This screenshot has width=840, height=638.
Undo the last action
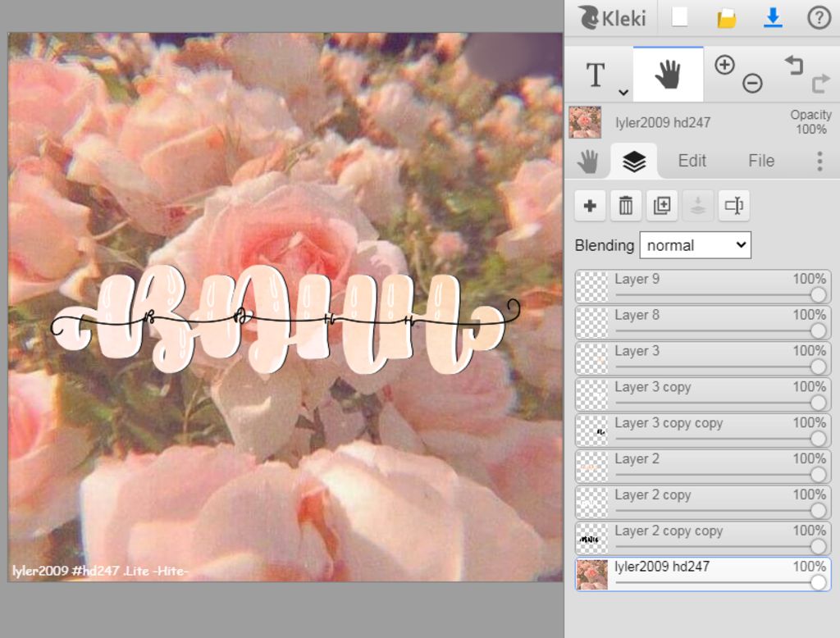[793, 66]
